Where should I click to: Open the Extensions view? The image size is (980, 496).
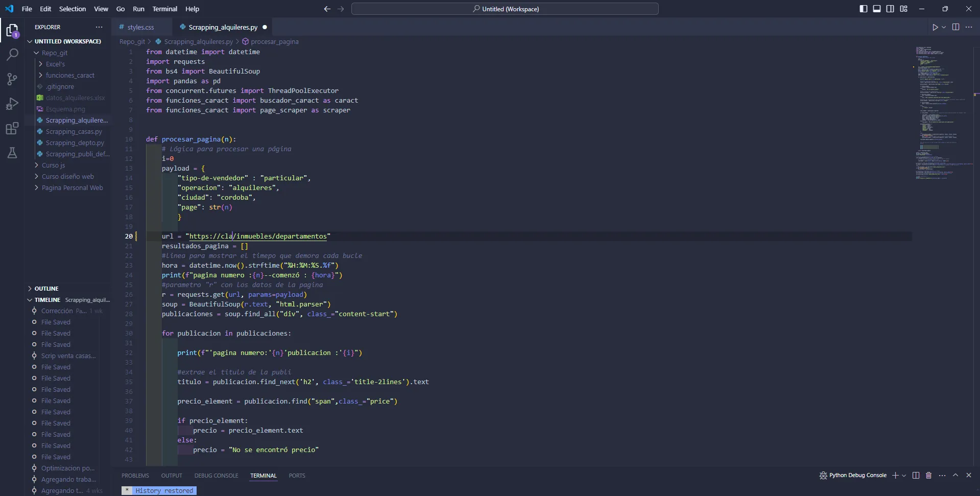(11, 128)
